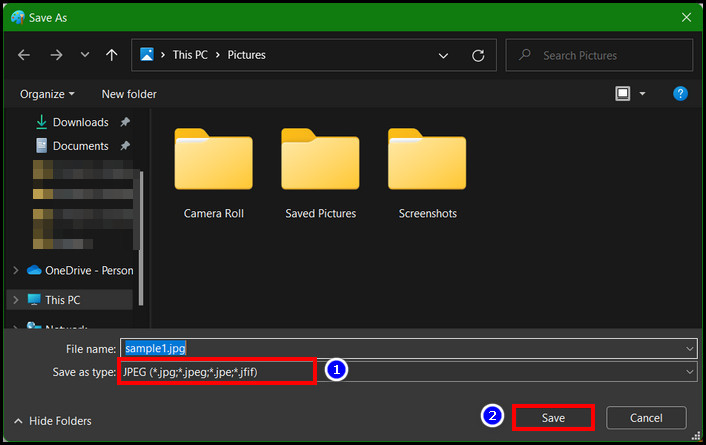Open Documents in the navigation pane
Viewport: 706px width, 445px height.
tap(81, 146)
